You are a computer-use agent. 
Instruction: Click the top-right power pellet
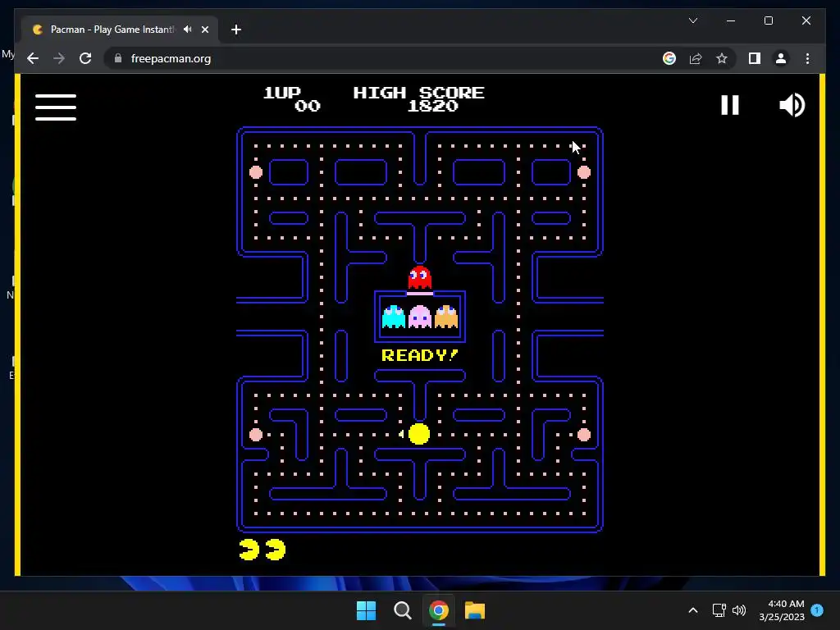pos(584,172)
